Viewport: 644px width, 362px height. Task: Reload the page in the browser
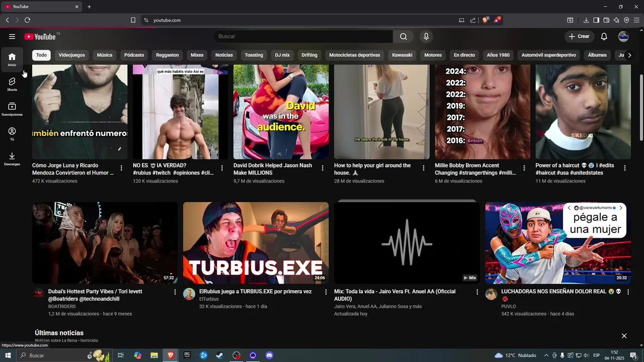point(27,20)
